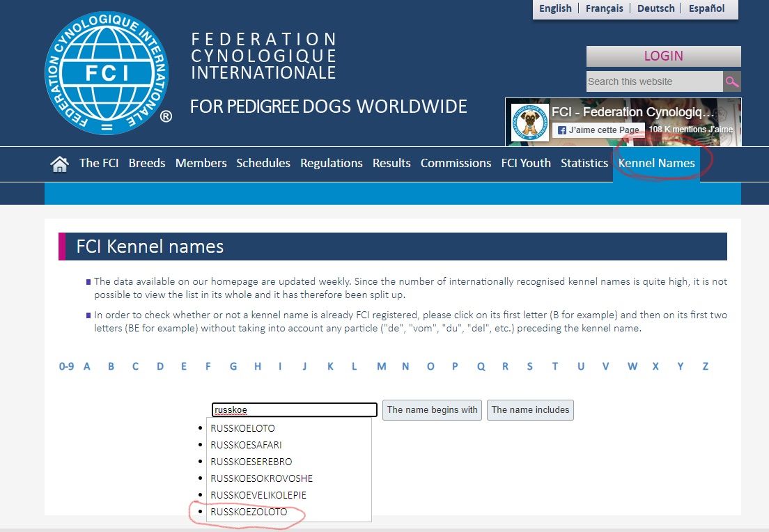Click 'The name begins with' button
The width and height of the screenshot is (769, 532).
[432, 410]
